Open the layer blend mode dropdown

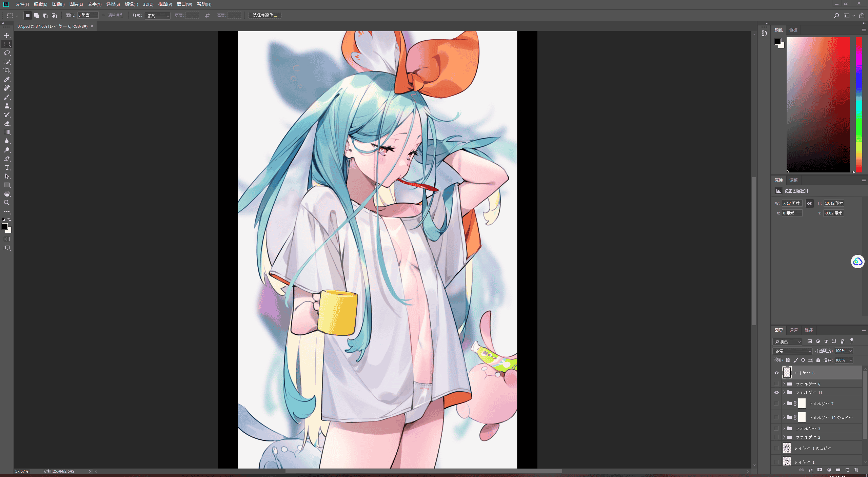pyautogui.click(x=793, y=351)
